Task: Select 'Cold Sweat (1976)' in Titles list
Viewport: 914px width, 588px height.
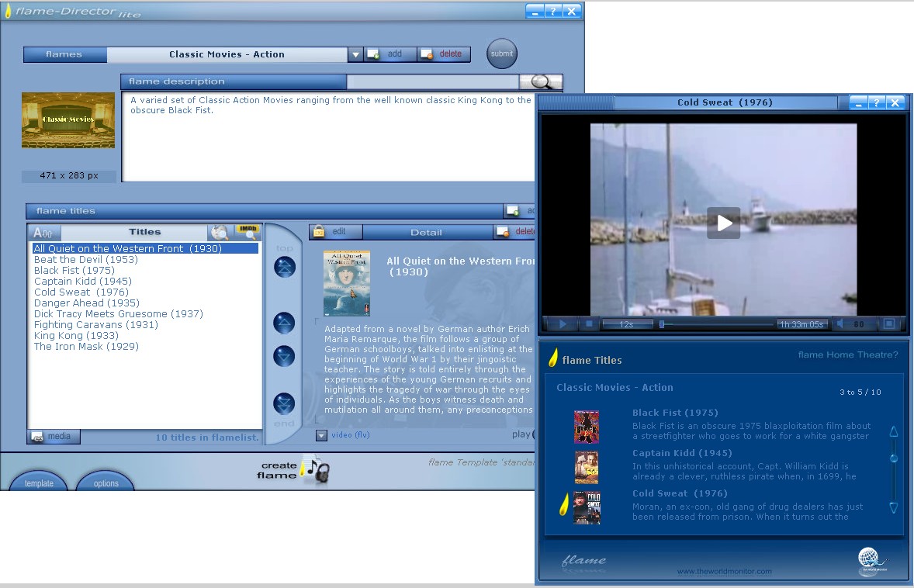Action: 81,292
